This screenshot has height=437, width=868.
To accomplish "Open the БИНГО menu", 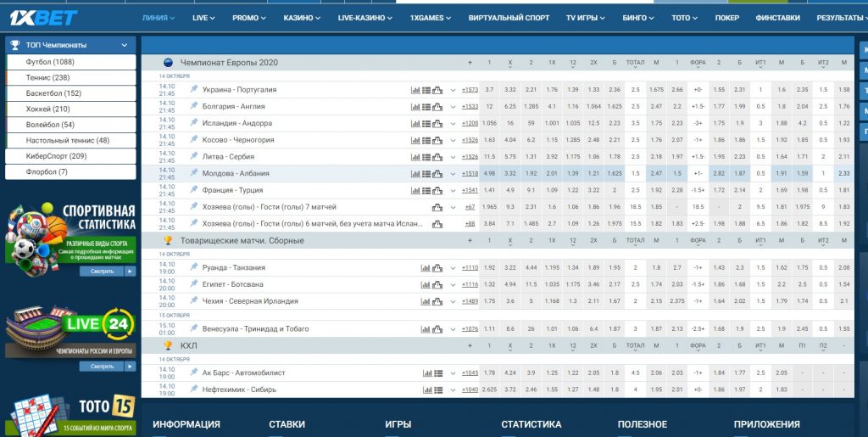I will click(638, 18).
